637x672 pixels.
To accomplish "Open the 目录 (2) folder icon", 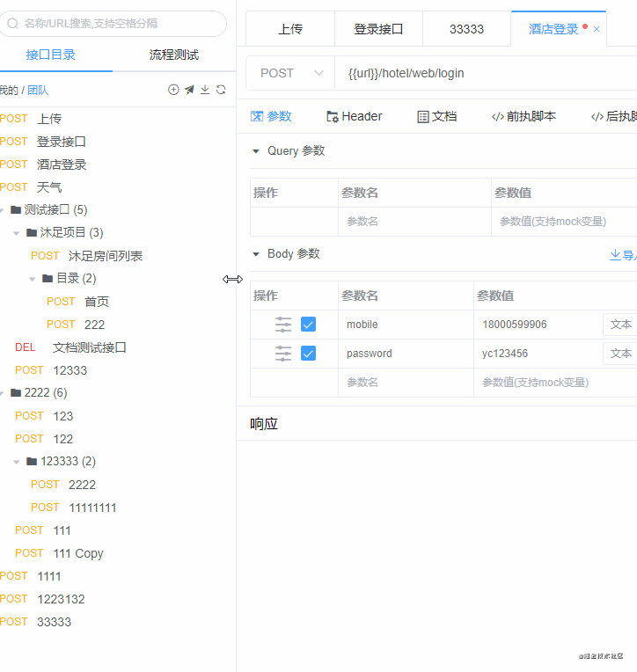I will click(x=48, y=279).
